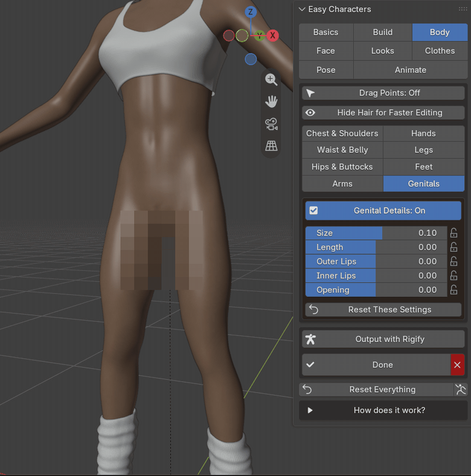
Task: Click the zoom magnifier viewport icon
Action: point(271,80)
